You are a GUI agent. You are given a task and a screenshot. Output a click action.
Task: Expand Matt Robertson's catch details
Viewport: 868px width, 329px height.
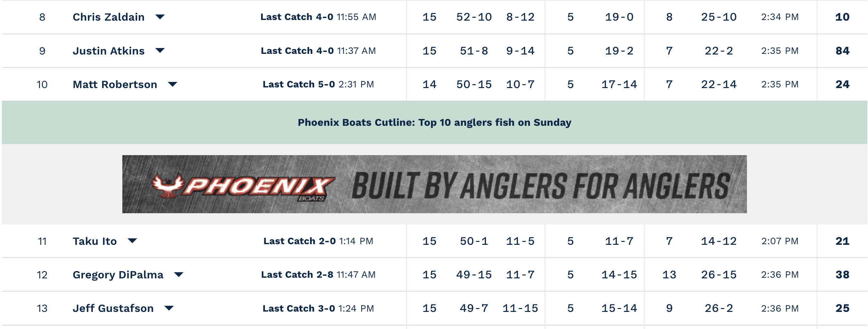pos(173,85)
